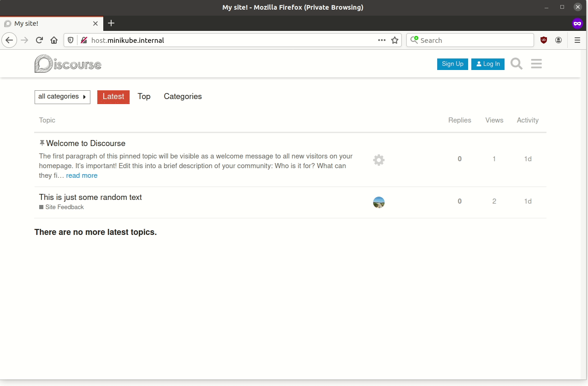Click the Discourse logo to go home
The height and width of the screenshot is (386, 588).
point(68,64)
